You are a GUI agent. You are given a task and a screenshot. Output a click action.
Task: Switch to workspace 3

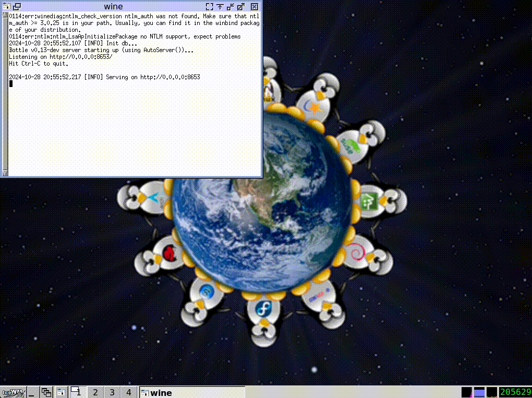click(x=112, y=393)
